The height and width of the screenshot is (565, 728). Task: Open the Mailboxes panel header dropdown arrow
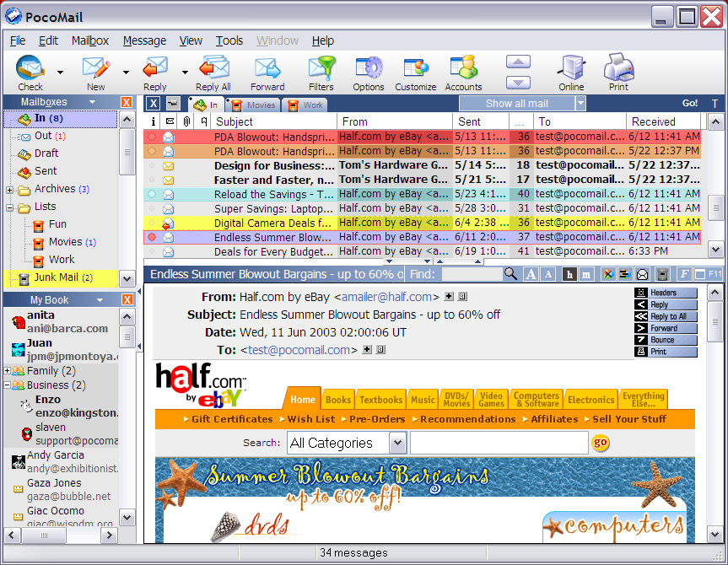[92, 102]
